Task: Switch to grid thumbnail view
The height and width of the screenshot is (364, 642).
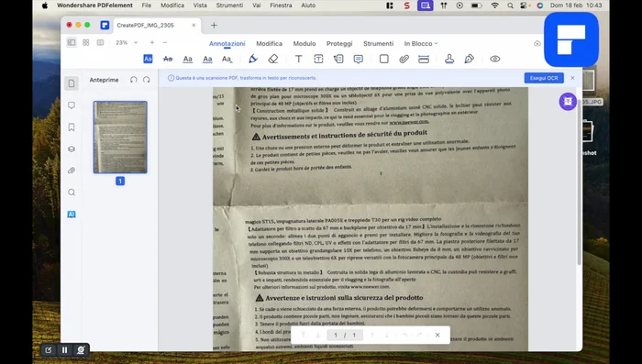Action: coord(86,42)
